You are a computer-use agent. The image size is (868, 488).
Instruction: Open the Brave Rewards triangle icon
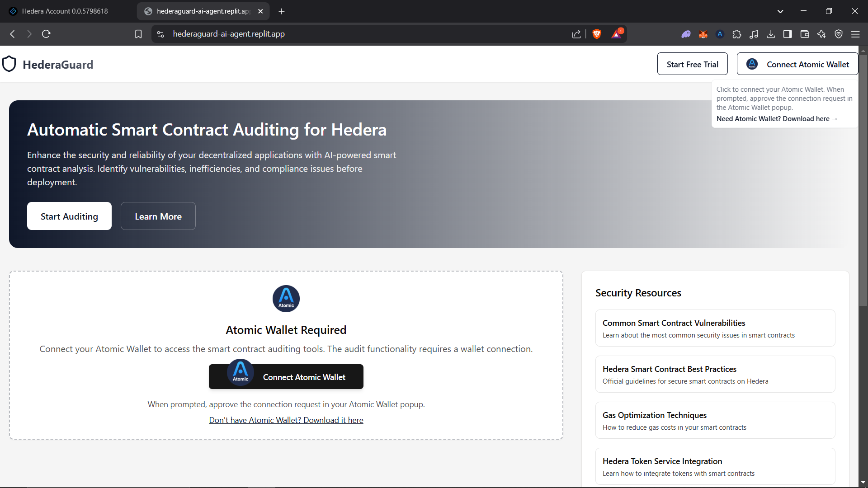point(617,34)
